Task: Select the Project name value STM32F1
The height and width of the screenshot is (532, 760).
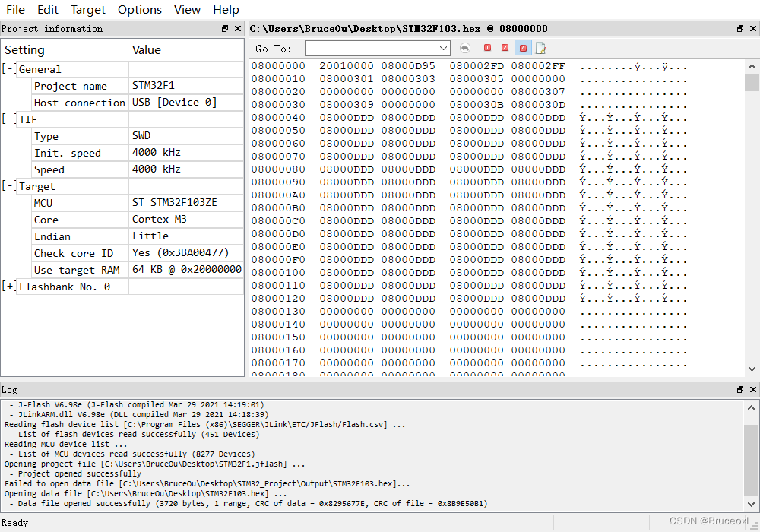Action: click(154, 86)
